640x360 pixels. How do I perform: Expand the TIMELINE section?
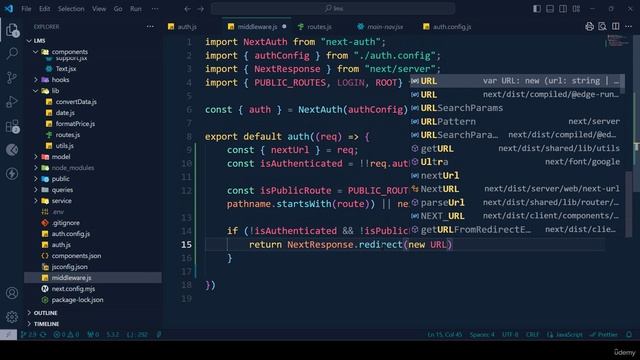point(46,324)
